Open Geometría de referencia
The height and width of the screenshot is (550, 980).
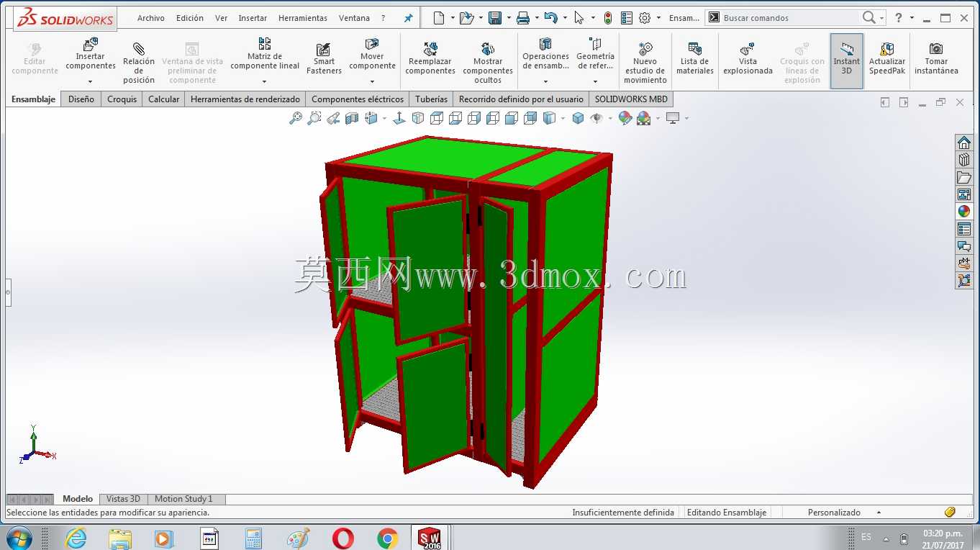point(595,55)
